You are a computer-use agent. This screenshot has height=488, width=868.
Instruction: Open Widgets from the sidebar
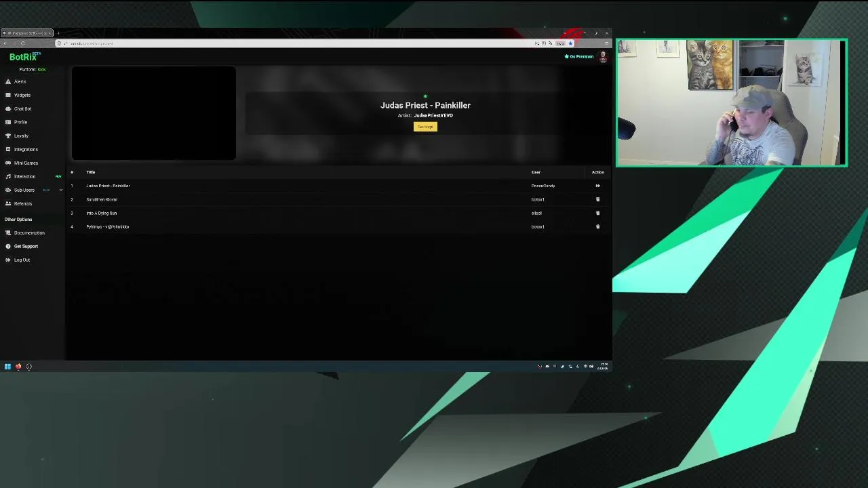(22, 95)
